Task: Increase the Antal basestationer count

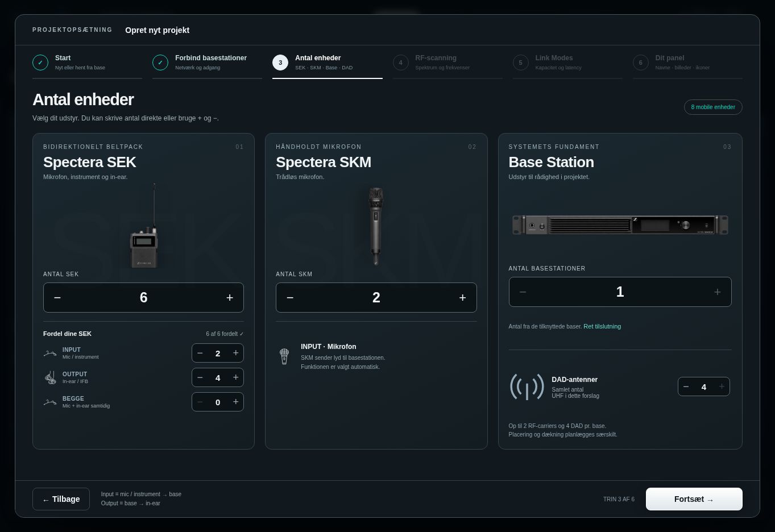Action: (x=718, y=292)
